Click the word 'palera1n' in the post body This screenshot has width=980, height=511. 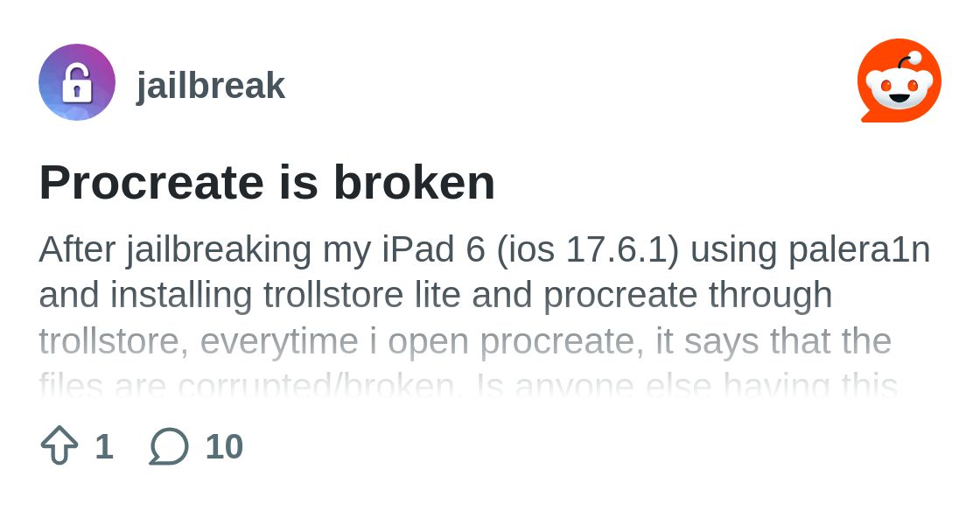(859, 250)
